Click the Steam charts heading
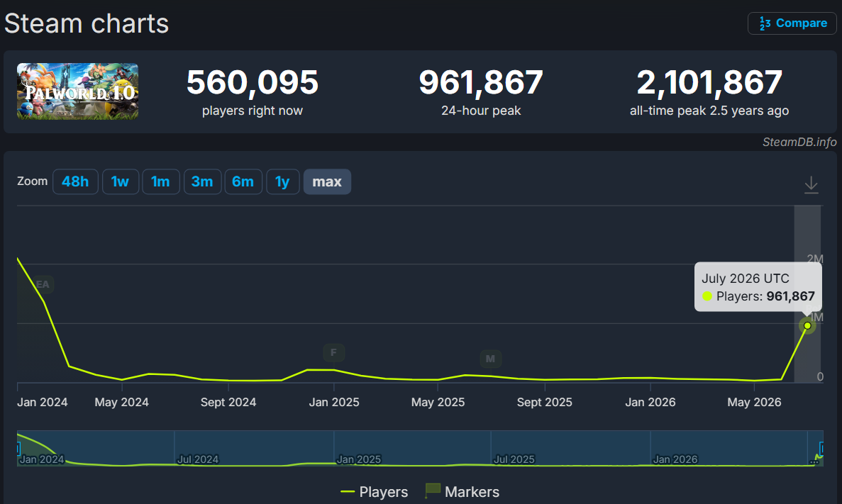Viewport: 842px width, 504px height. [x=87, y=23]
